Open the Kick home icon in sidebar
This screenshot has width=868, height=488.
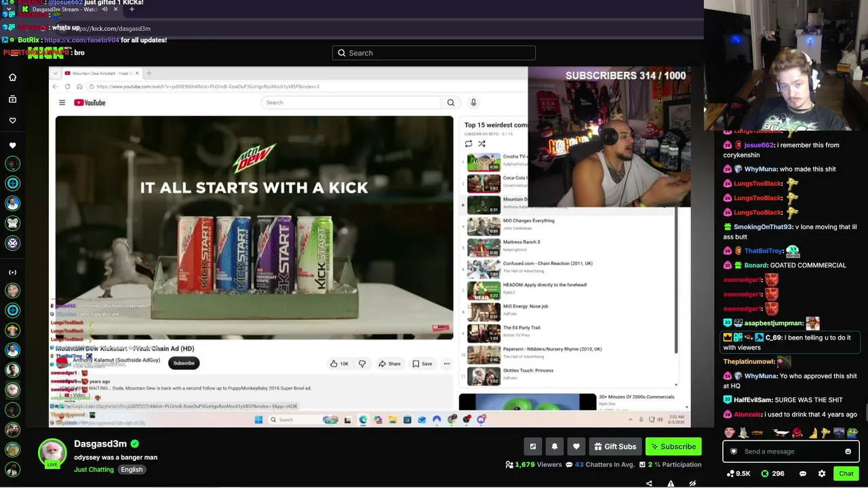12,77
